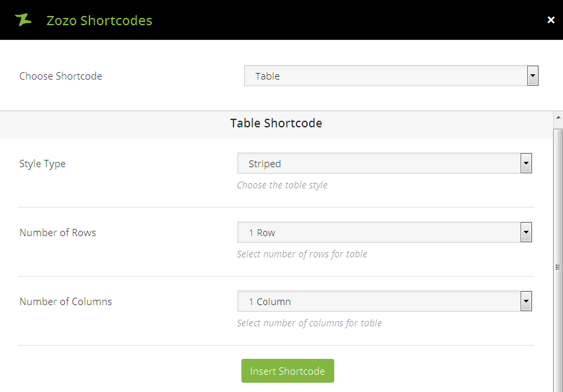The image size is (563, 392).
Task: Open the Number of Columns select box
Action: (379, 301)
